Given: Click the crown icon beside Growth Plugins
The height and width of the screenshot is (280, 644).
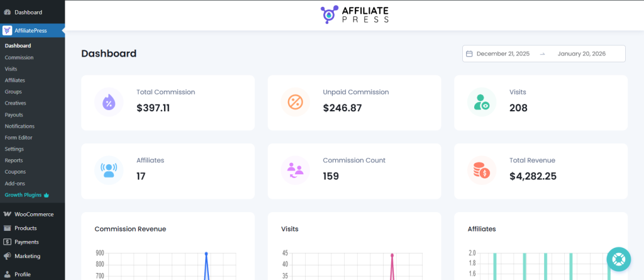Looking at the screenshot, I should (46, 195).
